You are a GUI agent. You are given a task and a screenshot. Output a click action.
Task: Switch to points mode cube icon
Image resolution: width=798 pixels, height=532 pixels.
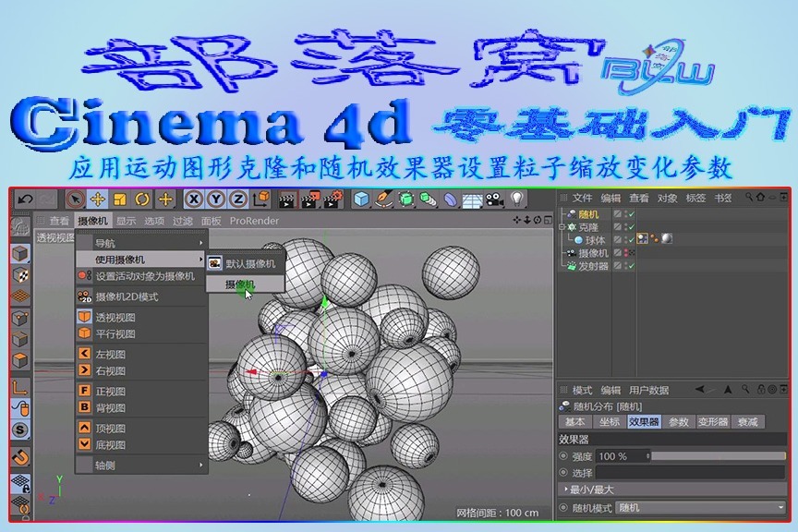(x=19, y=318)
